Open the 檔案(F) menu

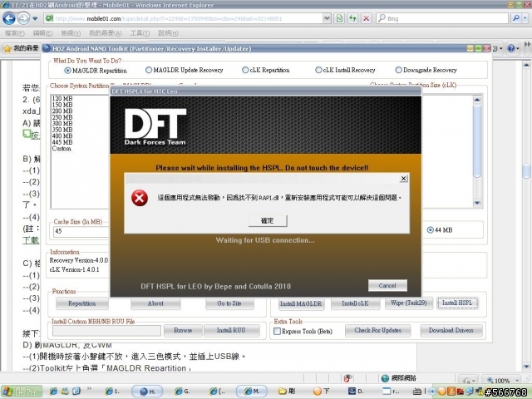(x=15, y=33)
